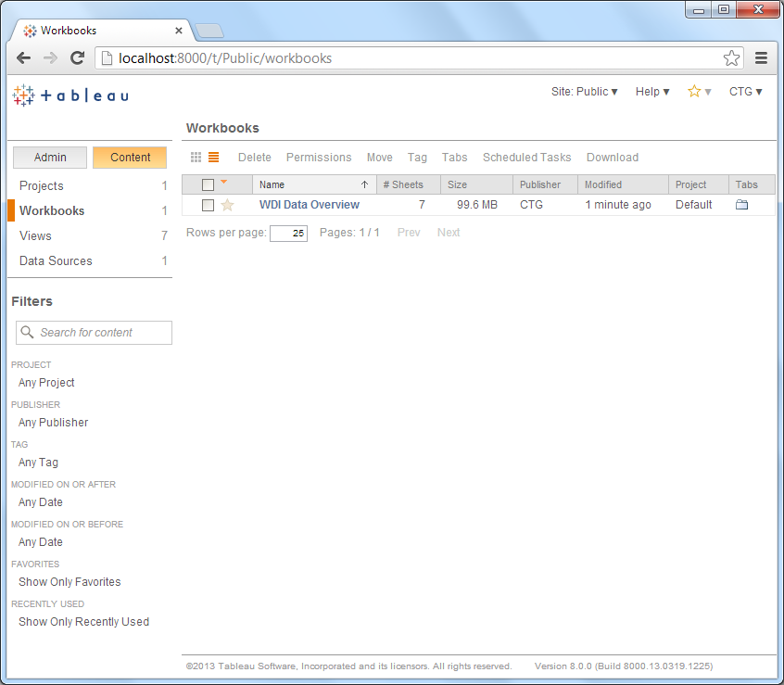
Task: Check the WDI Data Overview row checkbox
Action: (x=209, y=205)
